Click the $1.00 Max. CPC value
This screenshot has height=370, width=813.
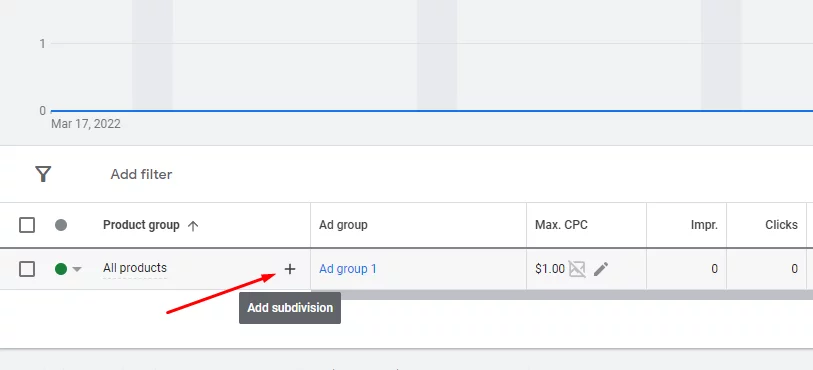click(550, 269)
